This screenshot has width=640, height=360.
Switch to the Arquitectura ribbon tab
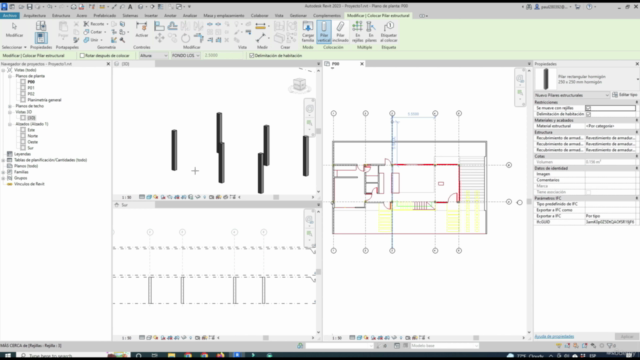tap(35, 16)
